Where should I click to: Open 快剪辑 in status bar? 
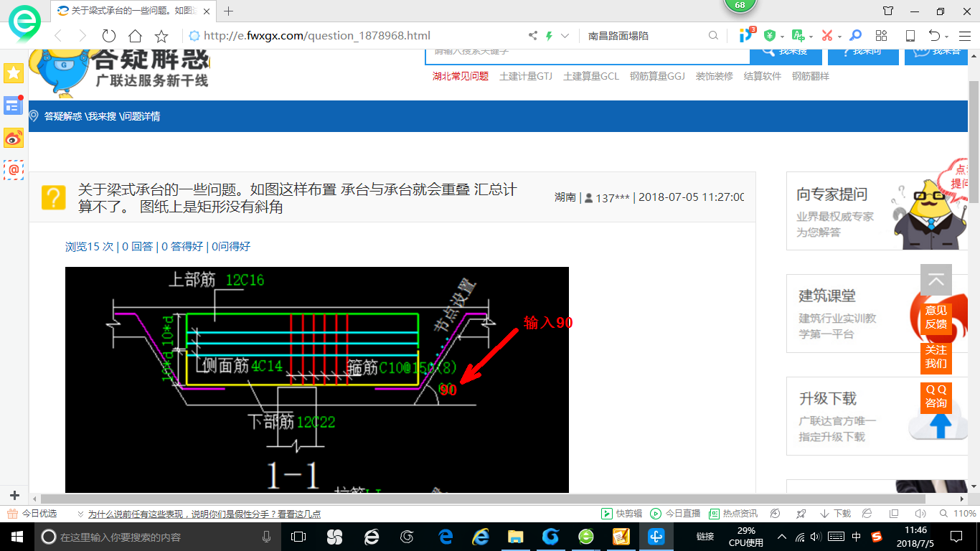[623, 514]
